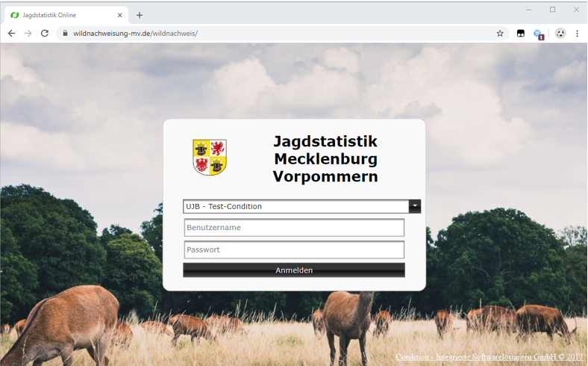Viewport: 588px width, 366px height.
Task: Close the Jagdstatistik Online tab
Action: [119, 15]
